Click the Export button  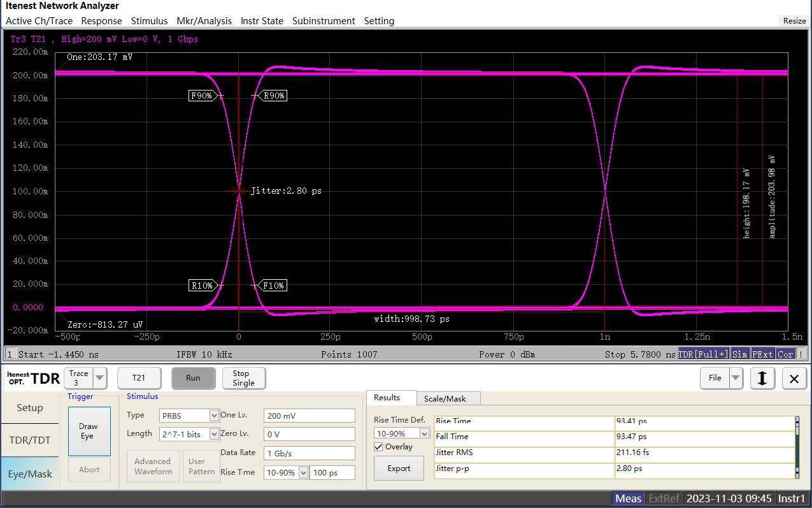click(x=399, y=468)
